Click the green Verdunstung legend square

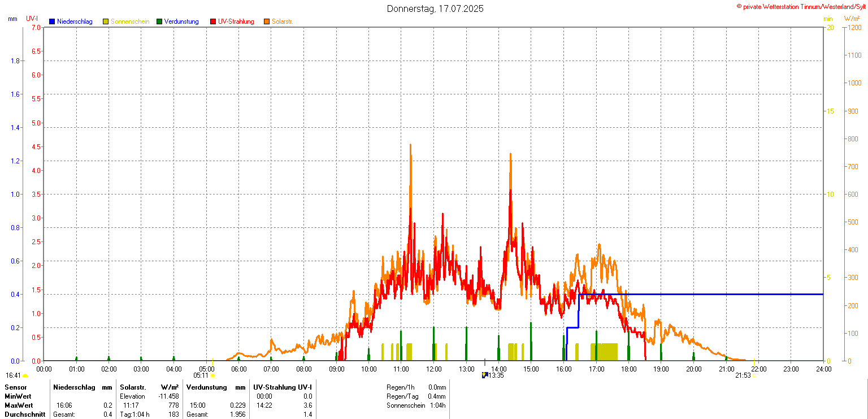(159, 21)
